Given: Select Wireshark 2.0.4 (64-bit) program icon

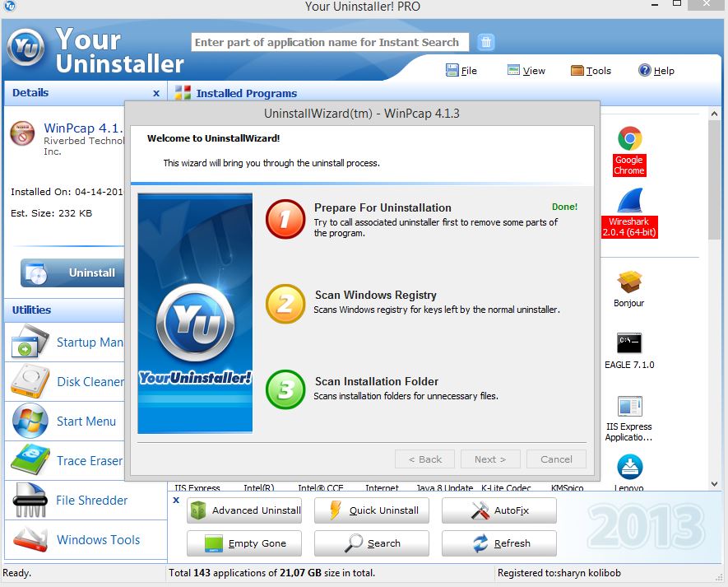Looking at the screenshot, I should 629,213.
